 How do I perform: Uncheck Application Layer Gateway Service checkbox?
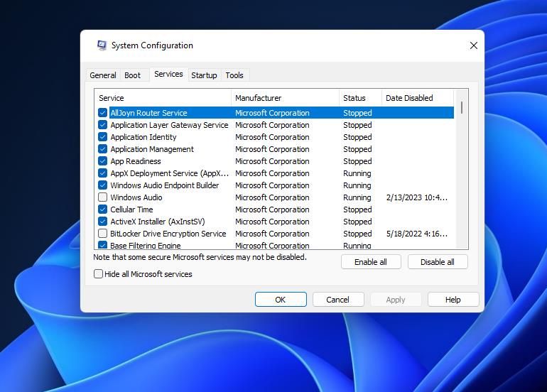(102, 125)
